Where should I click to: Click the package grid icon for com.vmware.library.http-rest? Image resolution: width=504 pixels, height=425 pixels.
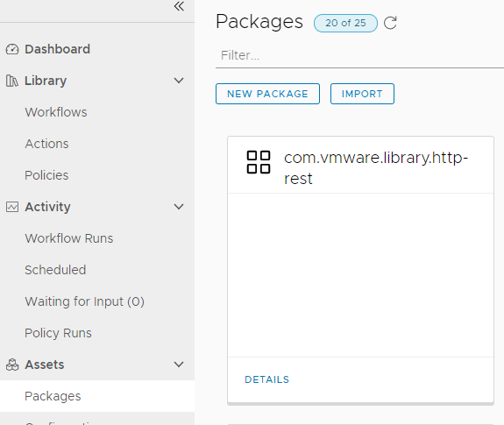[259, 162]
